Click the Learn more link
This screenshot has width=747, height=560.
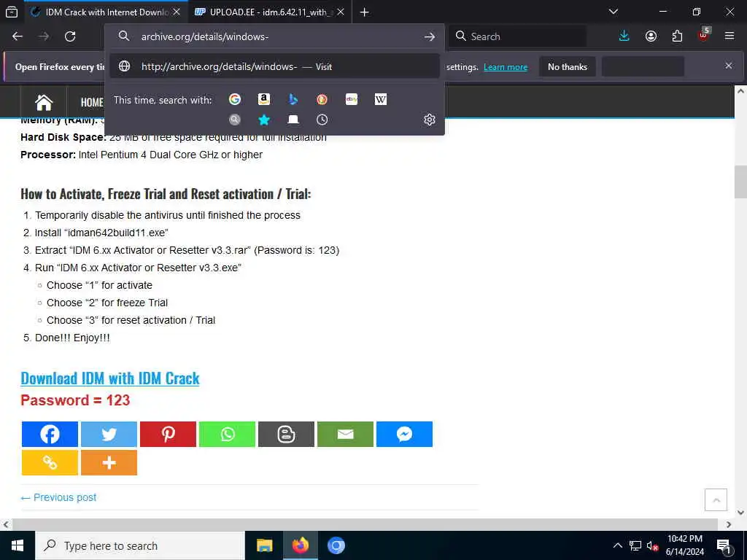506,67
